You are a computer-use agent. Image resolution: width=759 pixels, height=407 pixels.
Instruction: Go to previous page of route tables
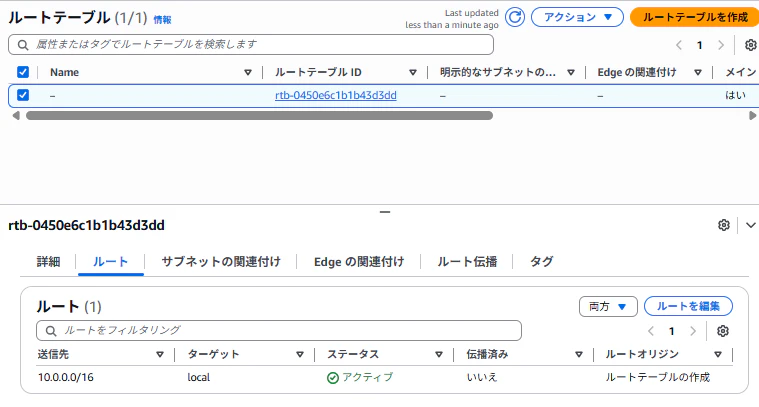679,45
